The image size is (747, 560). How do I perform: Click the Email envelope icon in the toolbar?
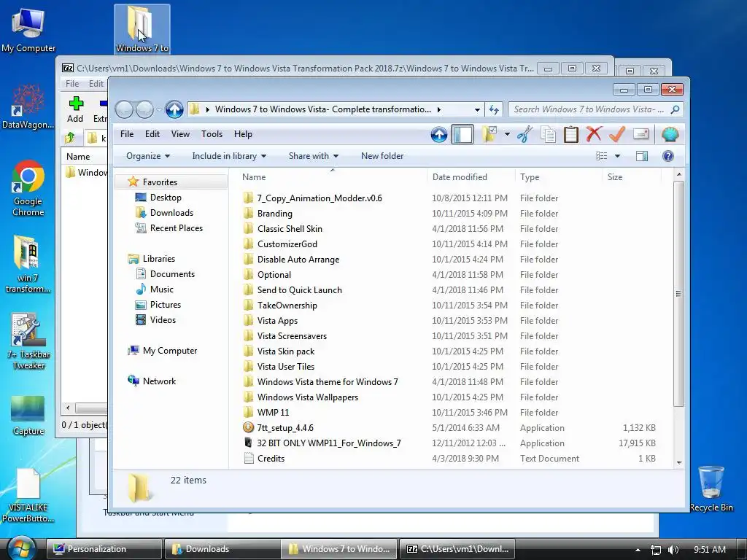tap(640, 134)
